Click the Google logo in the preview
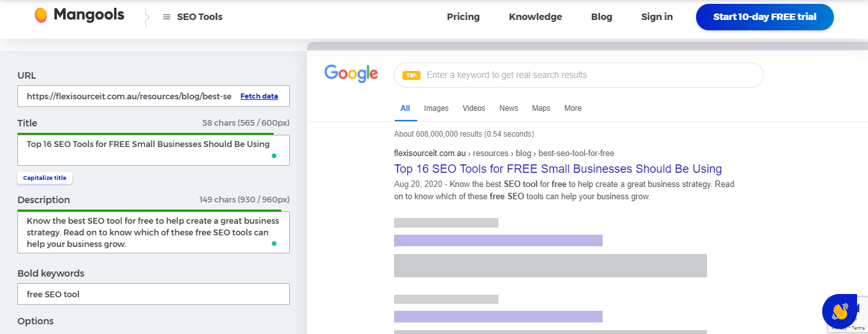 pyautogui.click(x=351, y=74)
